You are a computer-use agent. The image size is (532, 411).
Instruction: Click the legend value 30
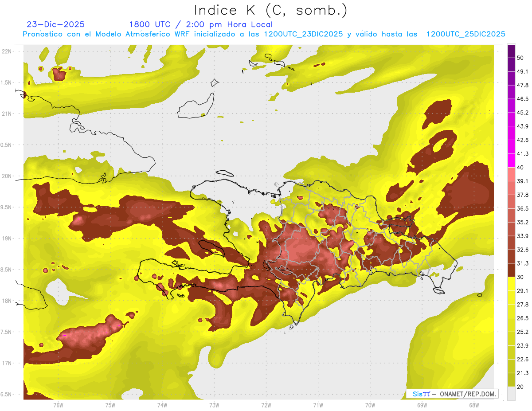521,277
